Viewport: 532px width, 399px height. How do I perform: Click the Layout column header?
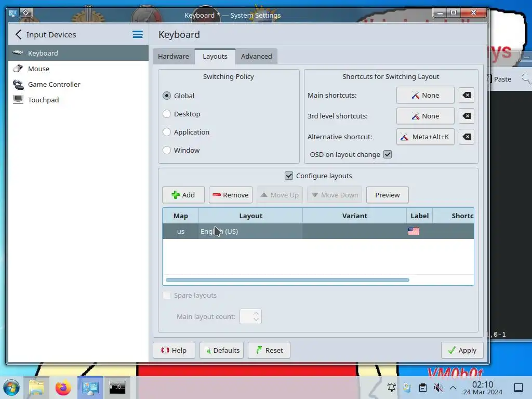pyautogui.click(x=251, y=216)
